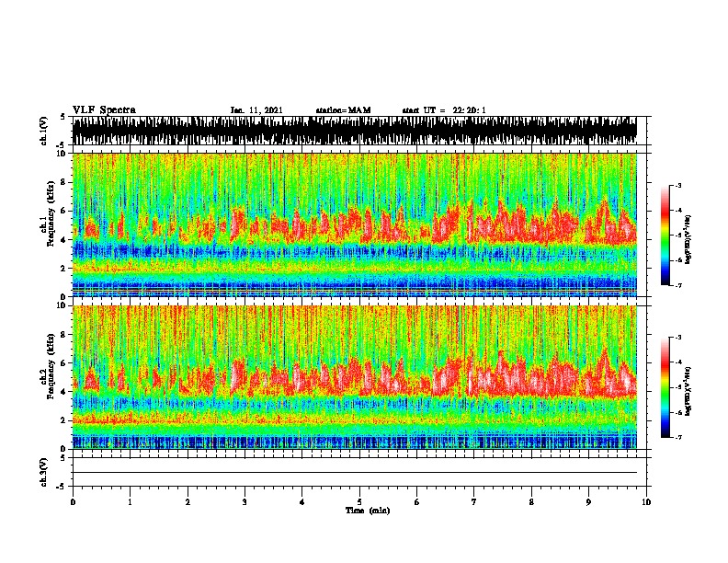Click time axis tick label '8'

pos(531,502)
